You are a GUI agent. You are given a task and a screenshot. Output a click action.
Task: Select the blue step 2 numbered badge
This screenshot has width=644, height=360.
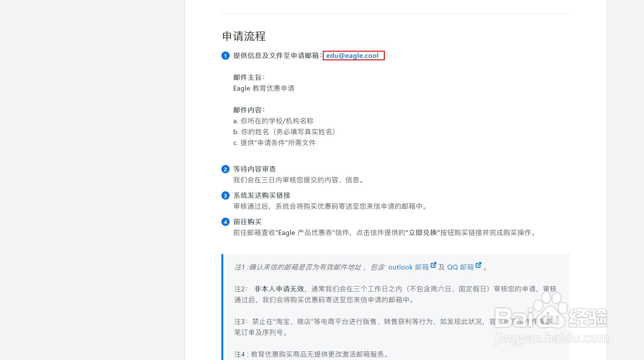[x=225, y=169]
